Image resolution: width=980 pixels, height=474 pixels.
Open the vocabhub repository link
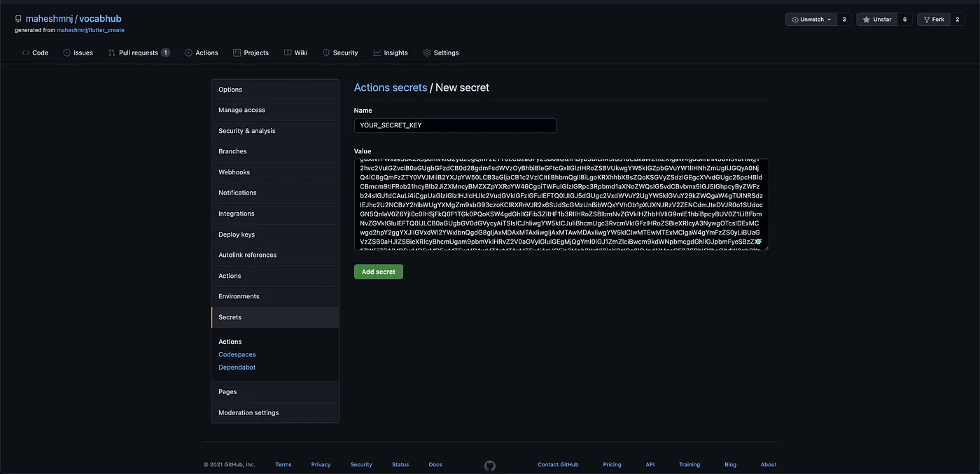pyautogui.click(x=100, y=19)
